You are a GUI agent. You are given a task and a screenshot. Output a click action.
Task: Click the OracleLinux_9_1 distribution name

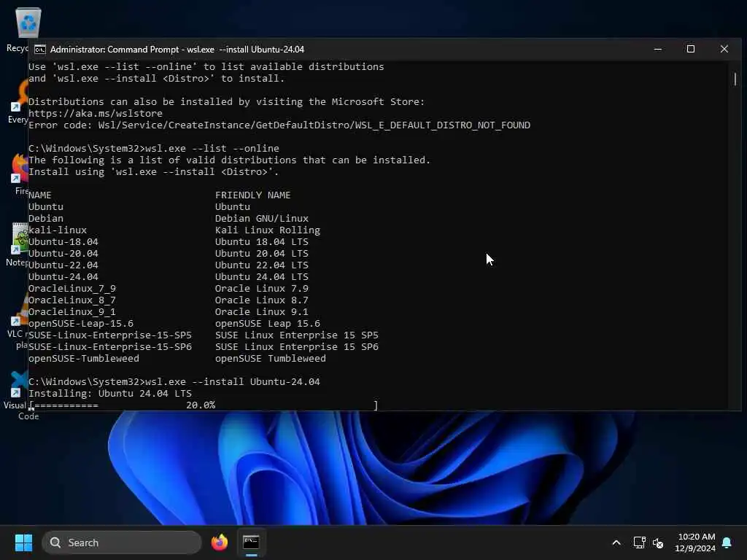[x=72, y=312]
